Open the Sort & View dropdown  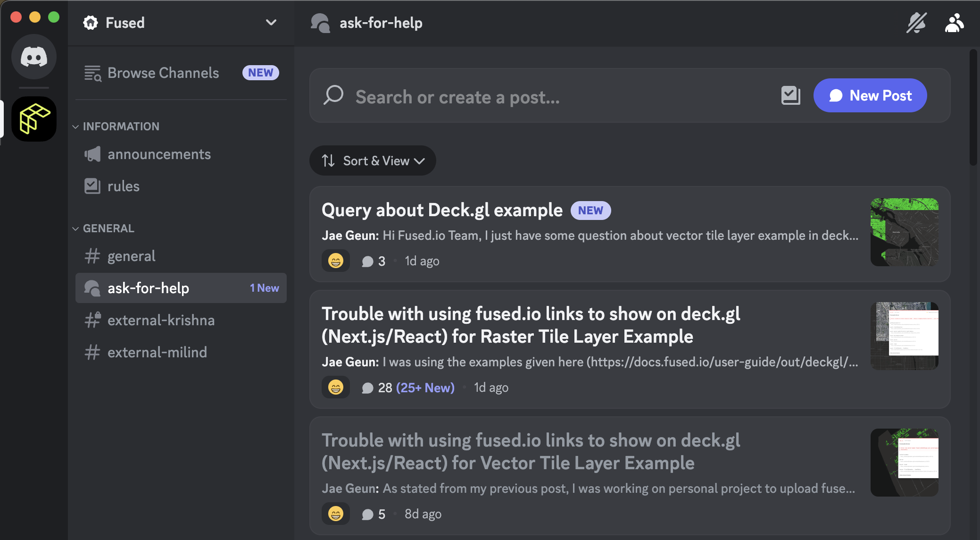pyautogui.click(x=373, y=160)
